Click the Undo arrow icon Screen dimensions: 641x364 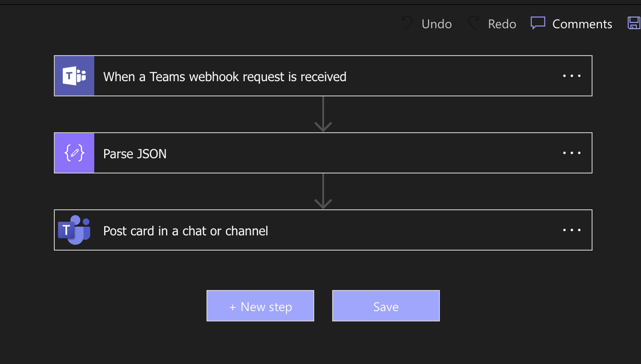[x=407, y=23]
